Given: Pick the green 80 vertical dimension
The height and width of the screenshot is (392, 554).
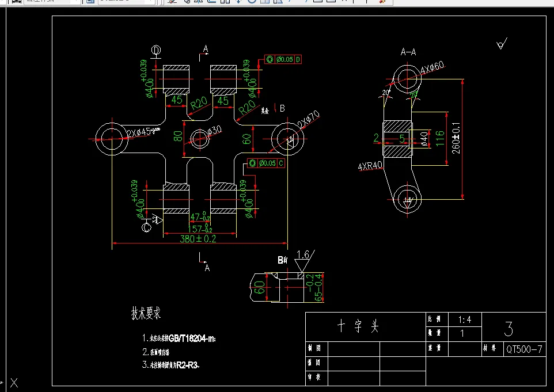Looking at the screenshot, I should (178, 136).
